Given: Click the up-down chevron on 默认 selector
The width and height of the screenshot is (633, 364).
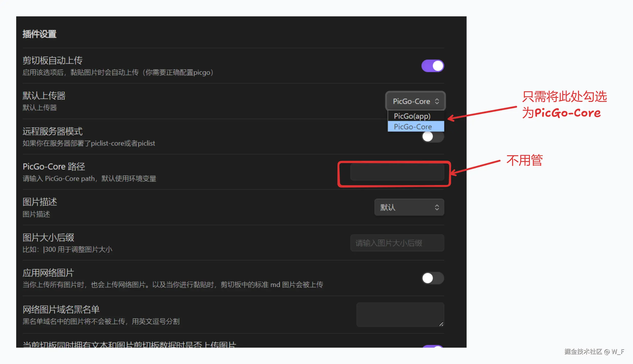Looking at the screenshot, I should (437, 208).
